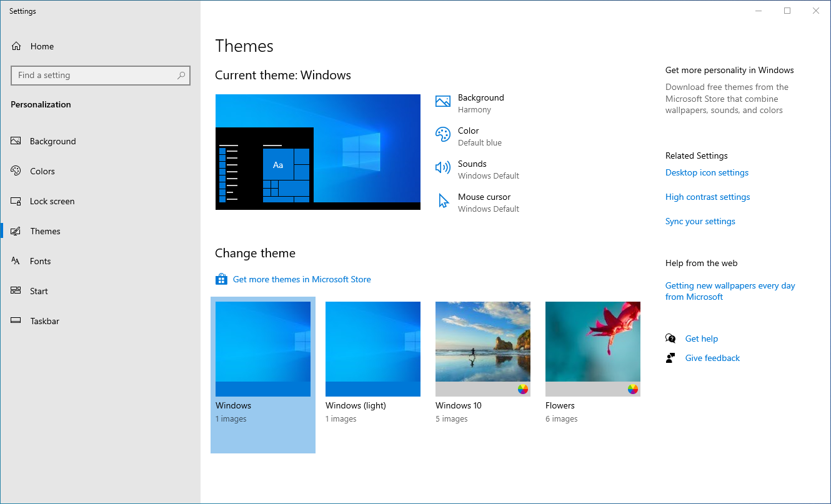
Task: Click the Background Harmony picture icon
Action: click(443, 101)
